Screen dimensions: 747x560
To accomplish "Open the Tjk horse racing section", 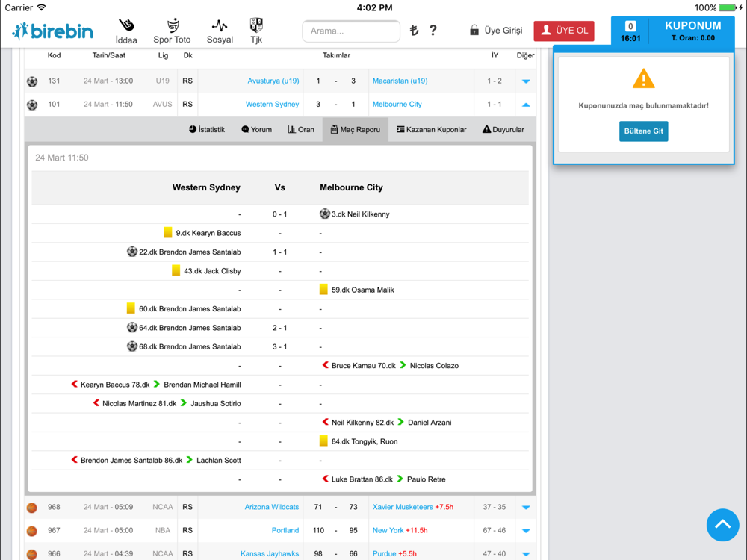I will coord(256,31).
